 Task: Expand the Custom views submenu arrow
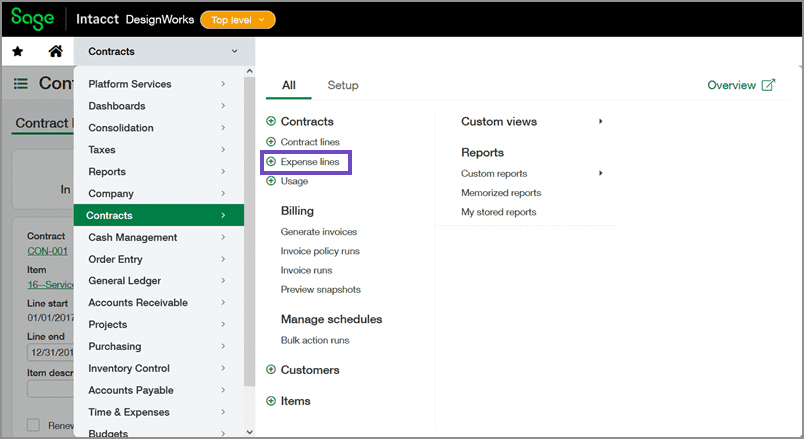pos(600,122)
